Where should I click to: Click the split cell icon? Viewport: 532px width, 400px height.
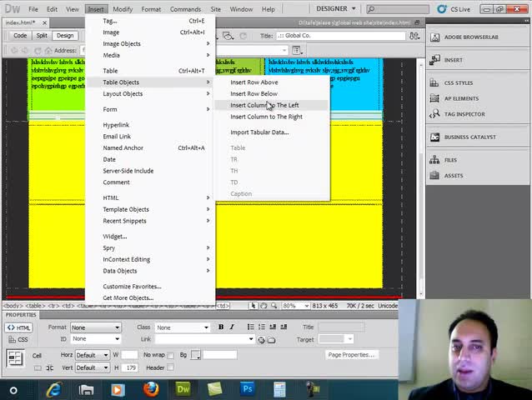pos(49,367)
